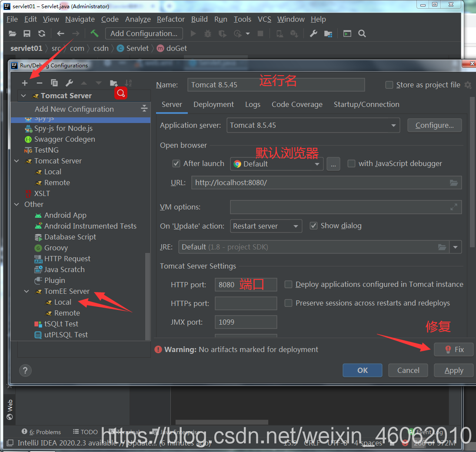
Task: Click the Back navigation arrow
Action: [61, 34]
